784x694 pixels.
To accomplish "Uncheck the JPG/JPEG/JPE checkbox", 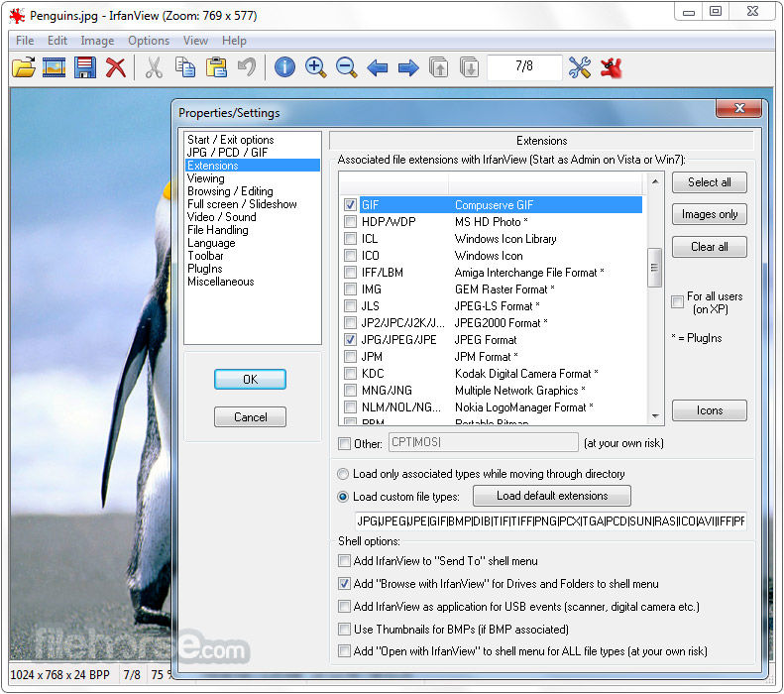I will pos(350,339).
